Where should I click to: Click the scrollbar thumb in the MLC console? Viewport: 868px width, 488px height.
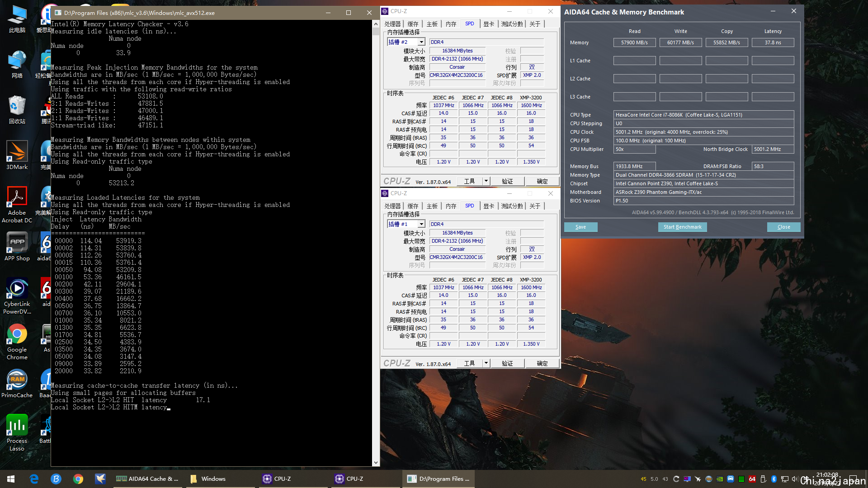click(376, 32)
